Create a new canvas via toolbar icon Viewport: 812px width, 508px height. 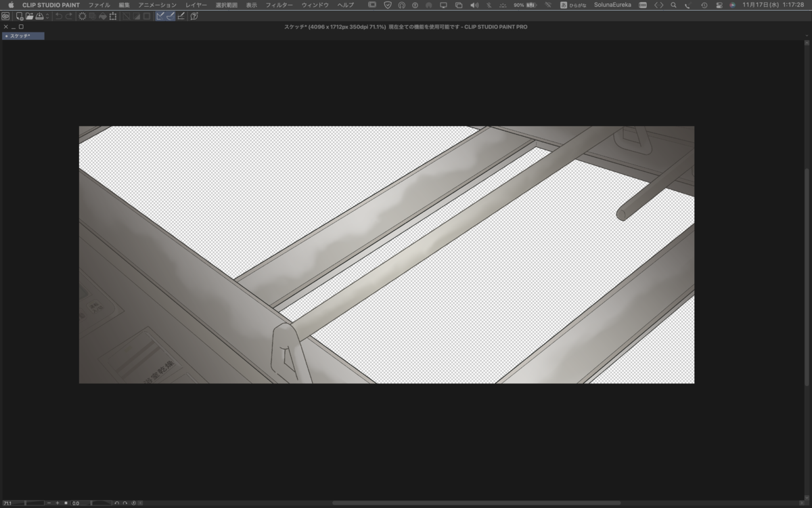20,16
